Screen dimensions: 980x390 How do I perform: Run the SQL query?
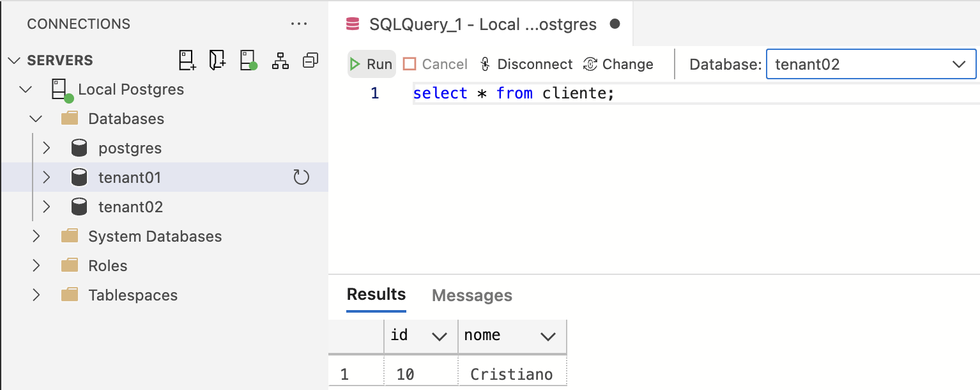pos(371,65)
